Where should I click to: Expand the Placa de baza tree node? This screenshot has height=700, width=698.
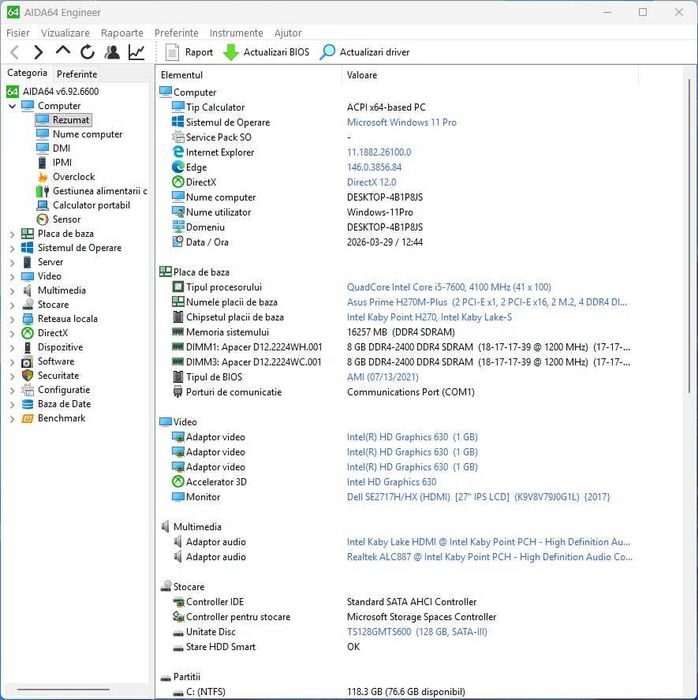[x=12, y=234]
